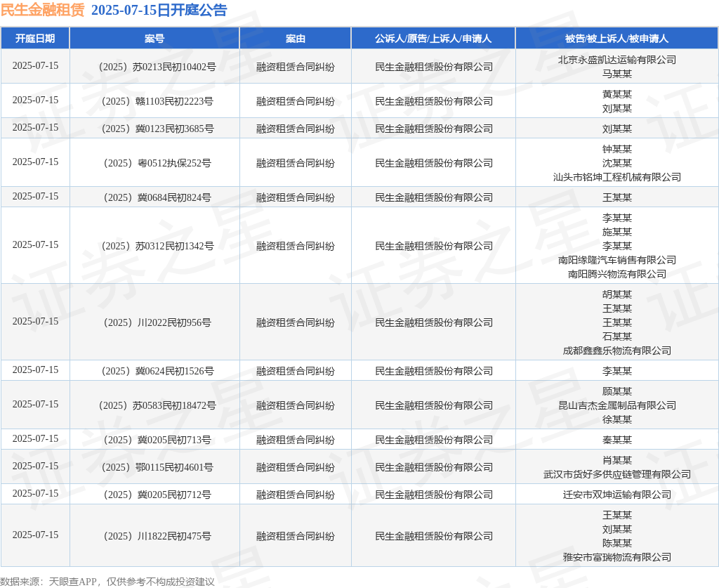
Task: Select the 案由 column header
Action: [x=296, y=39]
